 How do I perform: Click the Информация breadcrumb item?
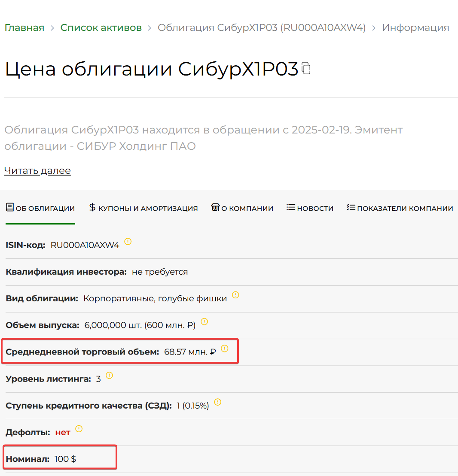415,27
